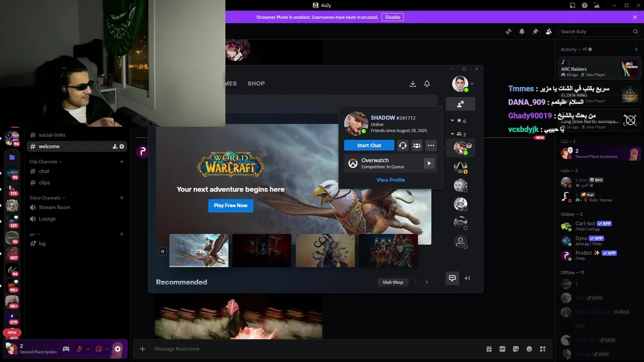Click Start Chat with SHADOW
This screenshot has height=362, width=644.
pos(369,145)
